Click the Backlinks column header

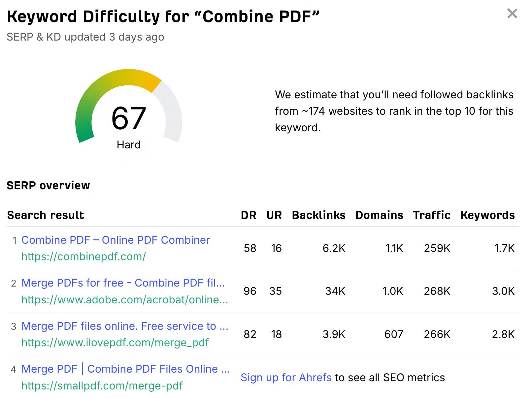click(x=318, y=215)
